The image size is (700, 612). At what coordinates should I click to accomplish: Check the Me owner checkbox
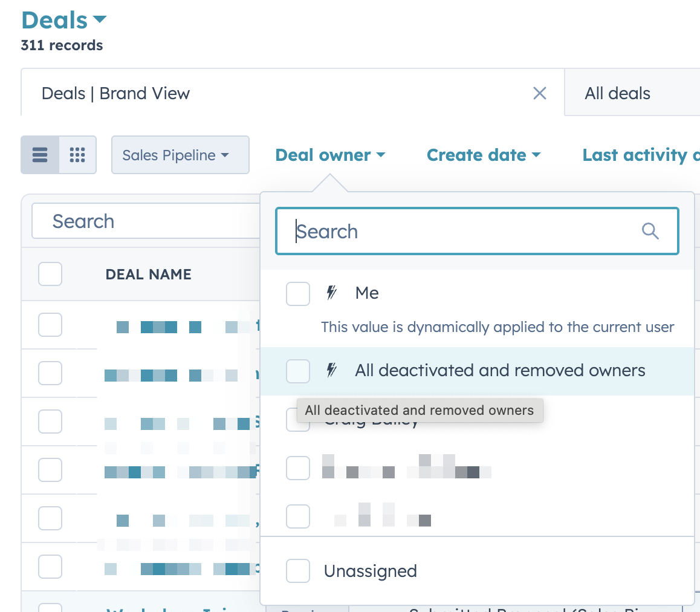[298, 293]
